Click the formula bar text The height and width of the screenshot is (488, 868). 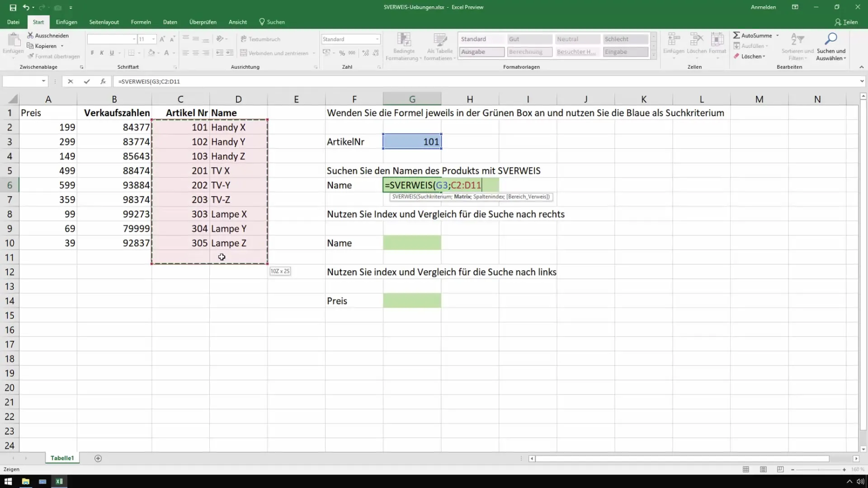(149, 81)
